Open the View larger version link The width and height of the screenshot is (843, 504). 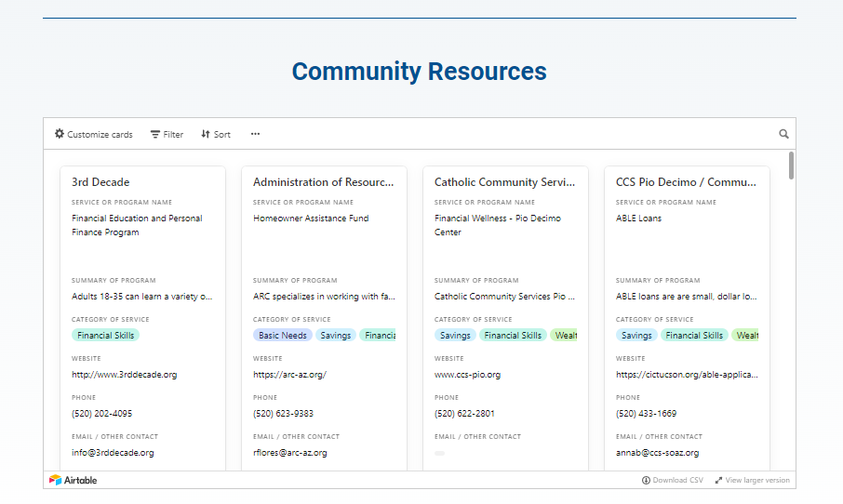[x=757, y=480]
